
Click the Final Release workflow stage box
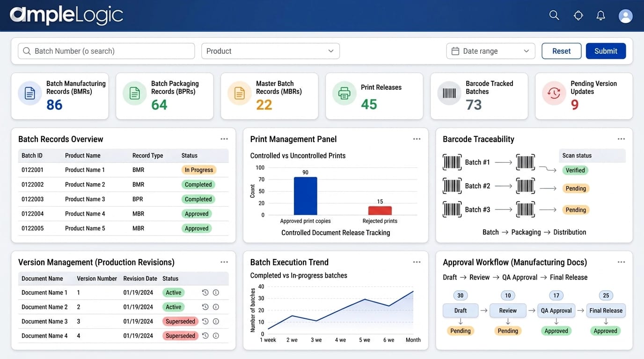coord(606,310)
